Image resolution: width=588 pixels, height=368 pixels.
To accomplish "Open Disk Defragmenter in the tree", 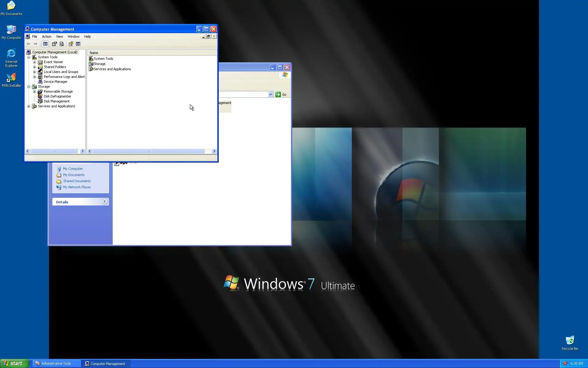I will 57,96.
